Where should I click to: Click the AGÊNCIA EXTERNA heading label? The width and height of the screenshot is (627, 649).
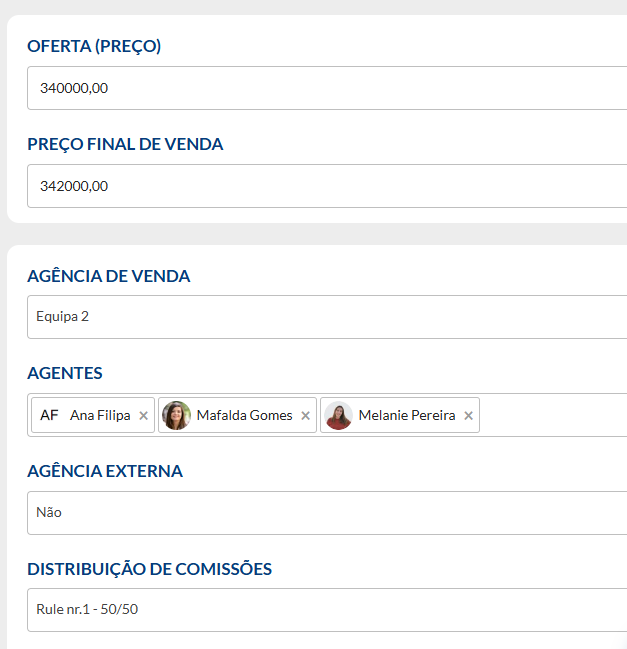pyautogui.click(x=105, y=471)
